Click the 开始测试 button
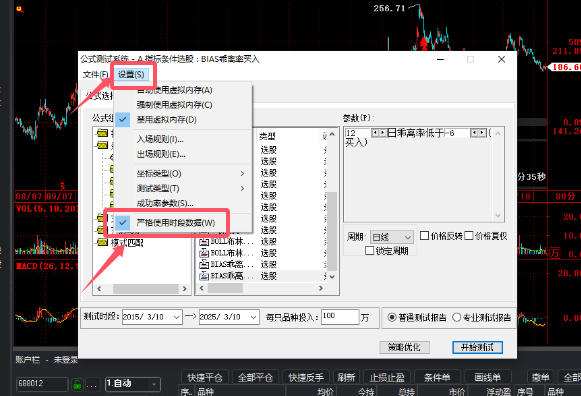Screen dimensions: 581x396 tap(477, 347)
